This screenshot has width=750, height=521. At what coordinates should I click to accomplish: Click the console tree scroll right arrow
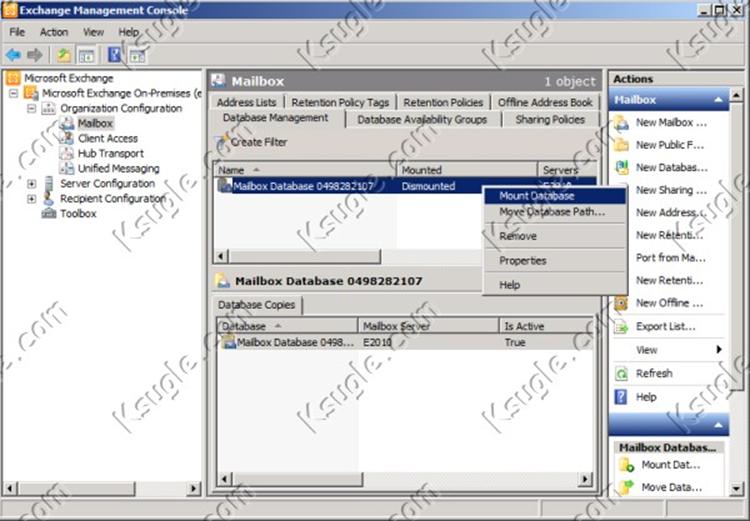[193, 488]
